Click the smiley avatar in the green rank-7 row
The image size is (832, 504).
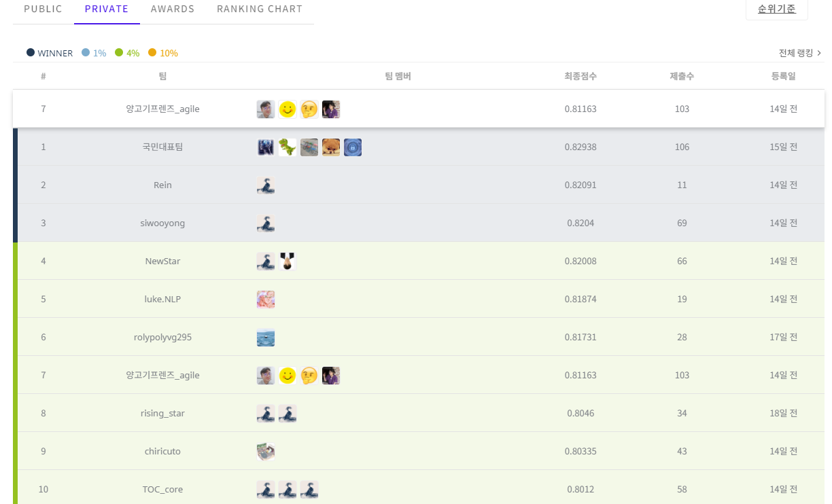[x=288, y=376]
